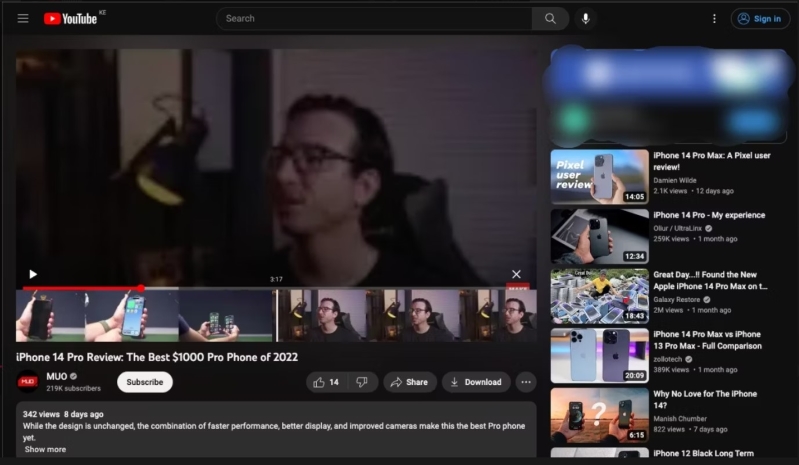
Task: Click the search magnifier button
Action: coord(550,19)
